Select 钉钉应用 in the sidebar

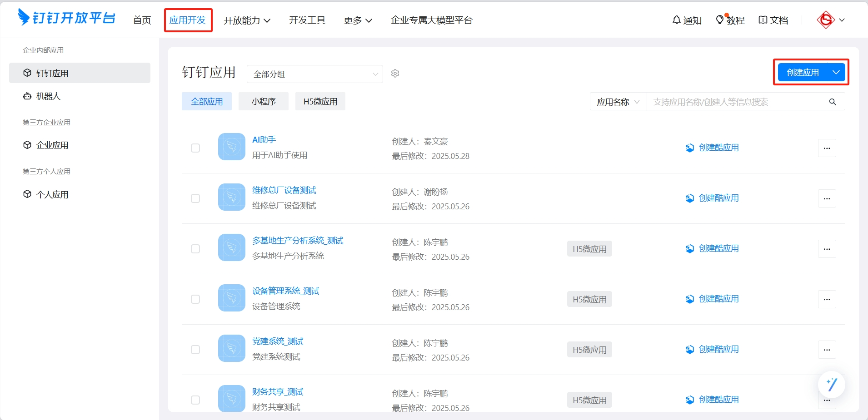80,73
